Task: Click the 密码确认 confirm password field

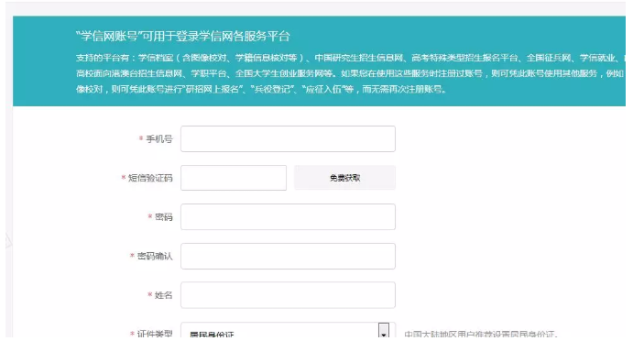Action: (288, 256)
